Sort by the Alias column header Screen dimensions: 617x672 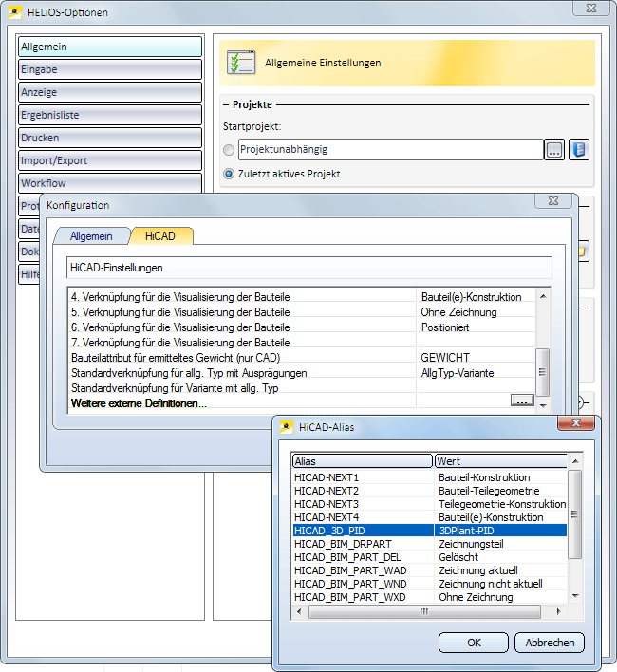point(363,460)
